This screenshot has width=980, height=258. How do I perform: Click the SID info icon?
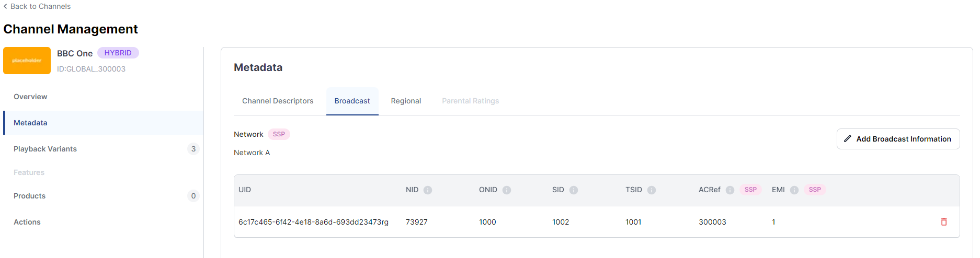point(574,190)
